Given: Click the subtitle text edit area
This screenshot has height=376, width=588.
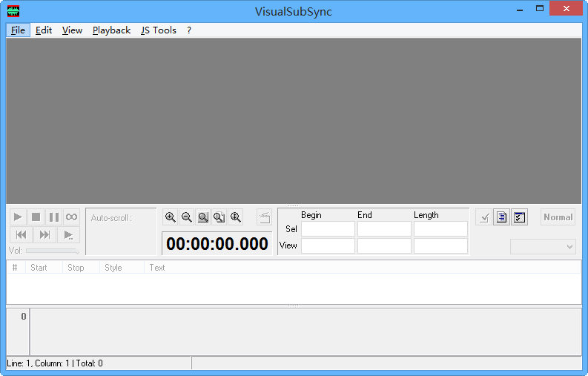Looking at the screenshot, I should click(x=305, y=332).
